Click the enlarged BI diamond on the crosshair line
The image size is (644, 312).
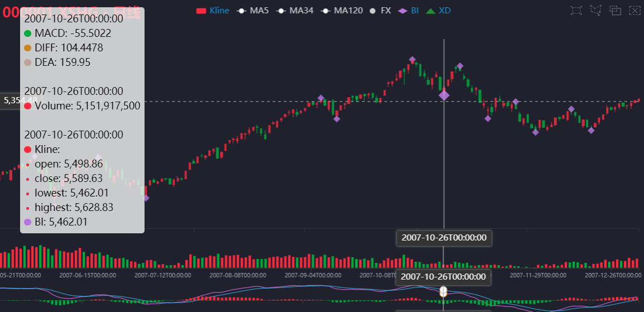coord(444,95)
